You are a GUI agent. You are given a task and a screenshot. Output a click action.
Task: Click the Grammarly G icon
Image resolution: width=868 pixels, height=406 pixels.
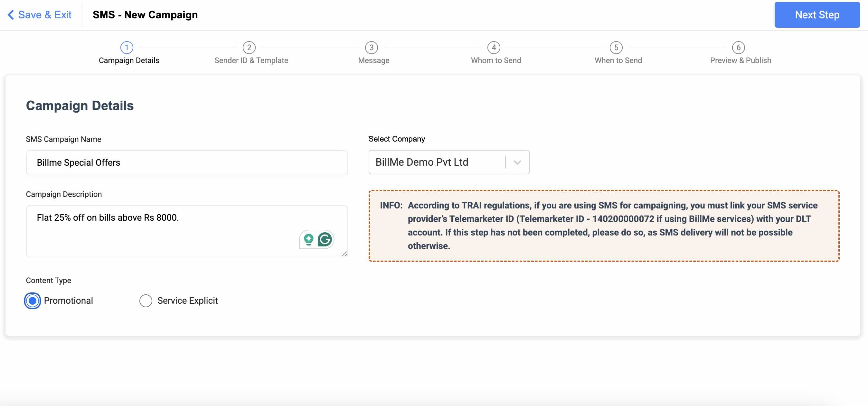coord(325,239)
